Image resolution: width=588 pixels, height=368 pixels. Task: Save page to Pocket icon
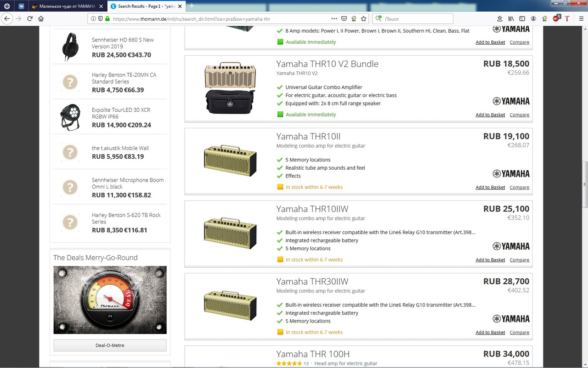point(344,19)
